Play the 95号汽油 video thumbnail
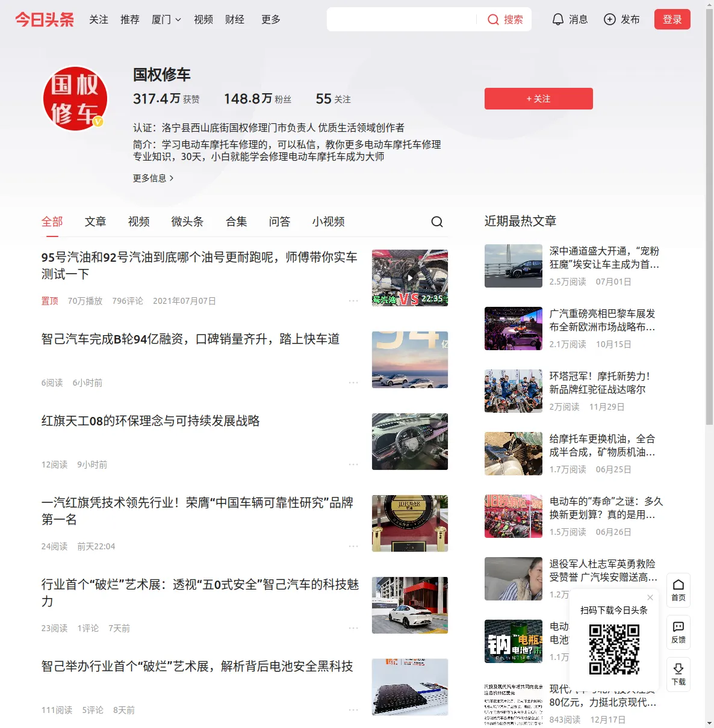714x728 pixels. point(410,278)
